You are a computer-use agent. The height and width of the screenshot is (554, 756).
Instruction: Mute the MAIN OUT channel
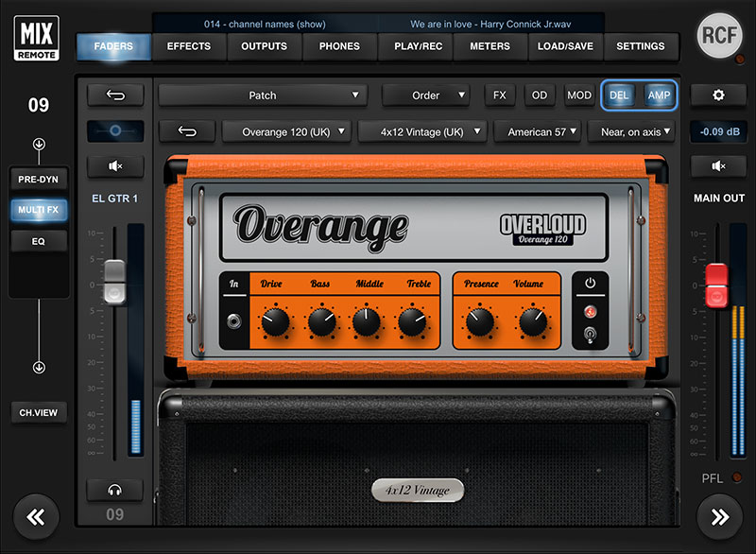pos(719,166)
